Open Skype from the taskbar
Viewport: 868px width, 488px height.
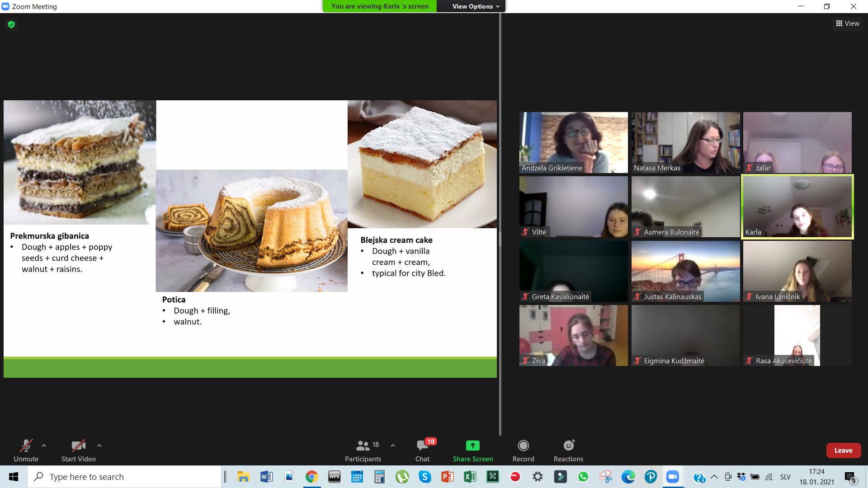[x=425, y=477]
